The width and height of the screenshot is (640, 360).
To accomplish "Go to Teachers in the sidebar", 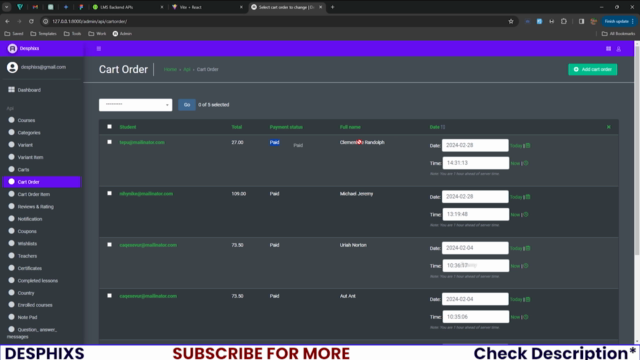I will 27,256.
